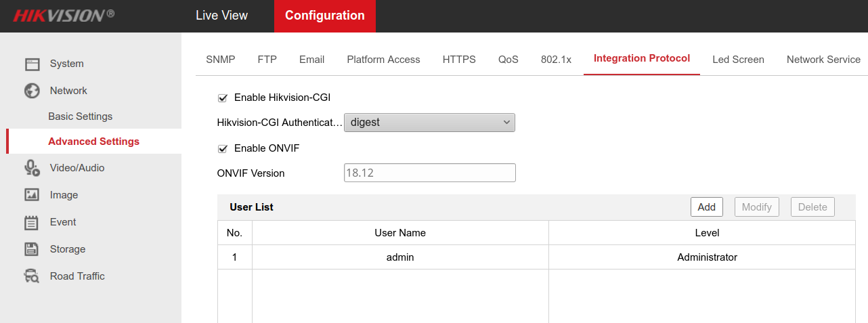Add a user to the User List
This screenshot has height=323, width=868.
(x=707, y=207)
